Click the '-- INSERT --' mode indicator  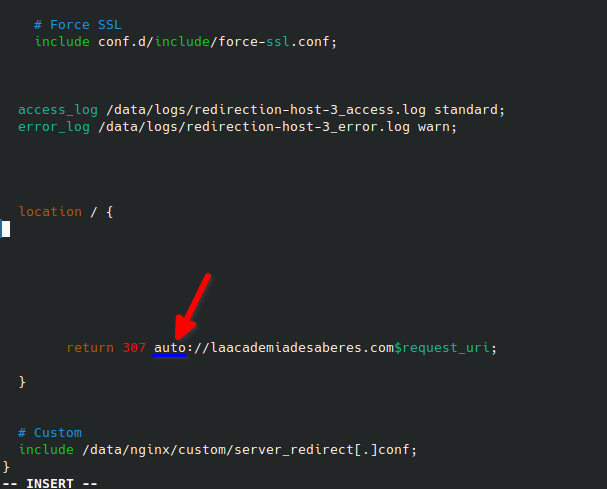(50, 484)
